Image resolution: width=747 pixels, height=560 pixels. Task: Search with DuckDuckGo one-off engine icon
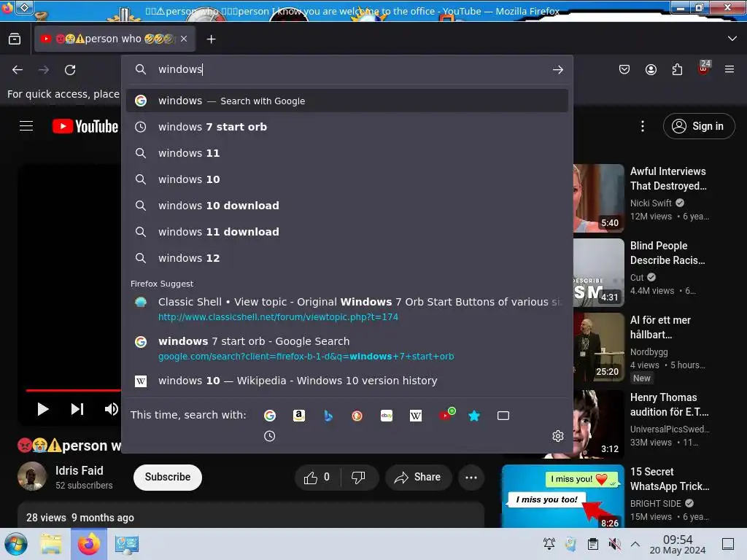pyautogui.click(x=357, y=416)
